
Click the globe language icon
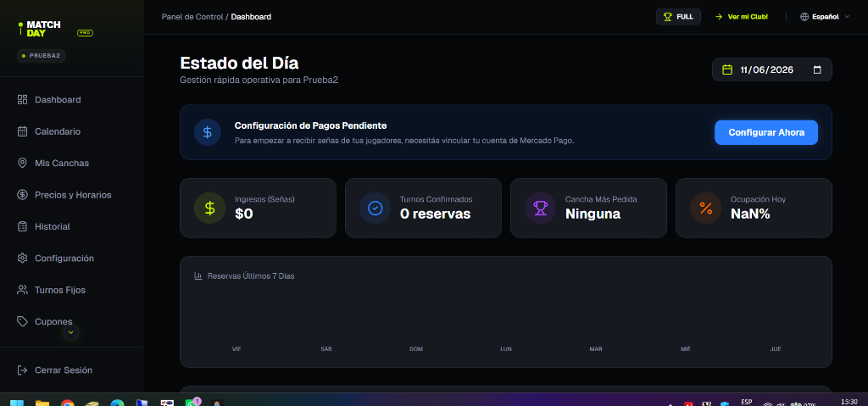coord(804,17)
